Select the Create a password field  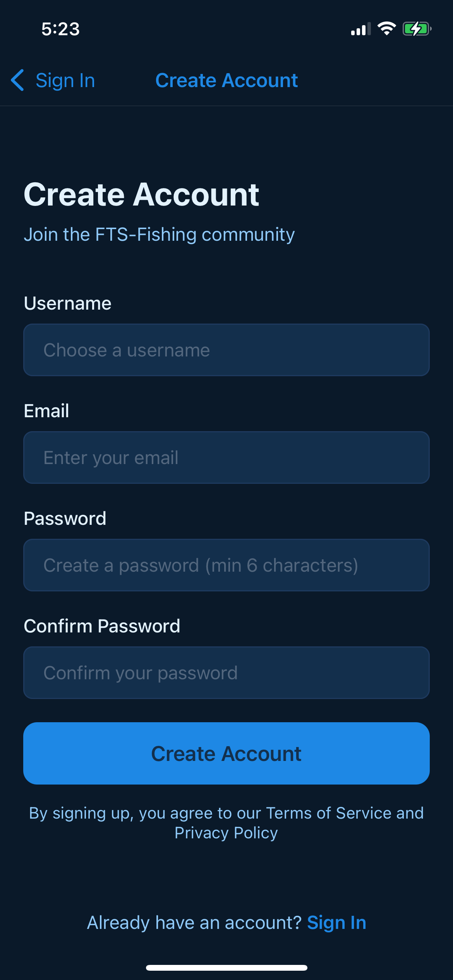tap(226, 565)
